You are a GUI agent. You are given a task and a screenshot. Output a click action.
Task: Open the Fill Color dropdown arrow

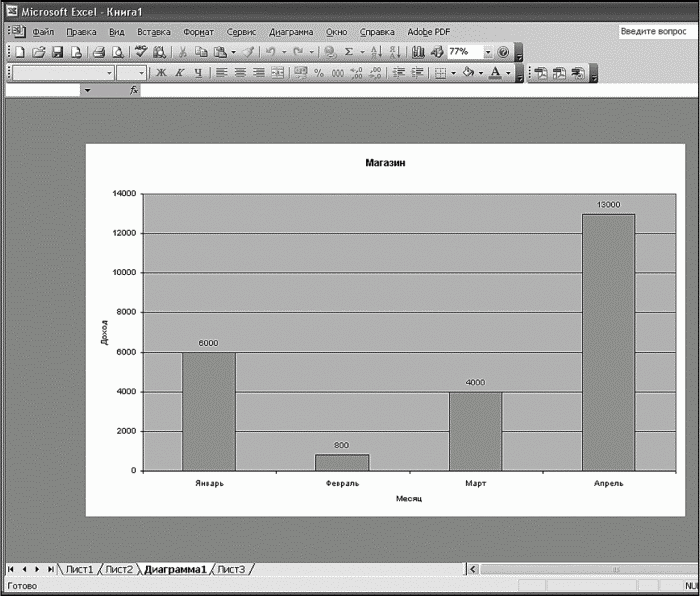point(481,73)
